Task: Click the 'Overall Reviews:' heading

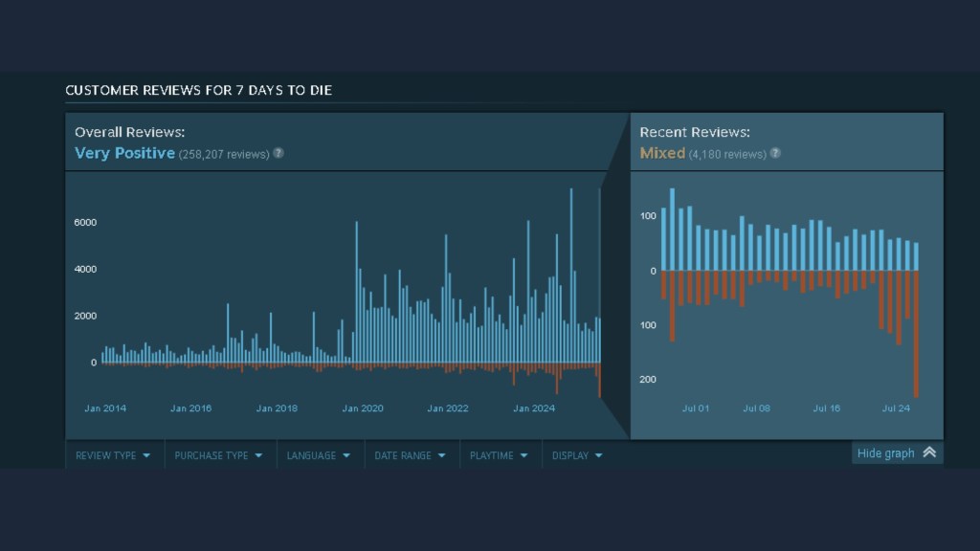Action: tap(130, 132)
